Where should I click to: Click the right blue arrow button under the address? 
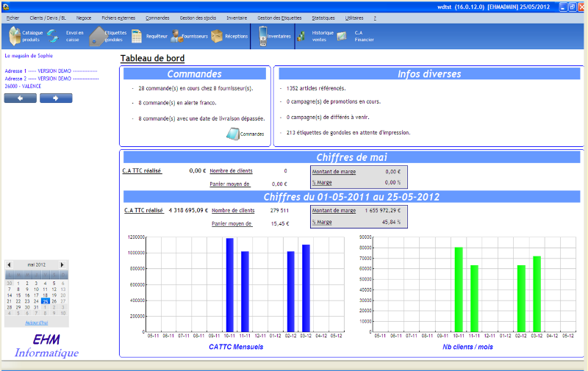(x=55, y=98)
